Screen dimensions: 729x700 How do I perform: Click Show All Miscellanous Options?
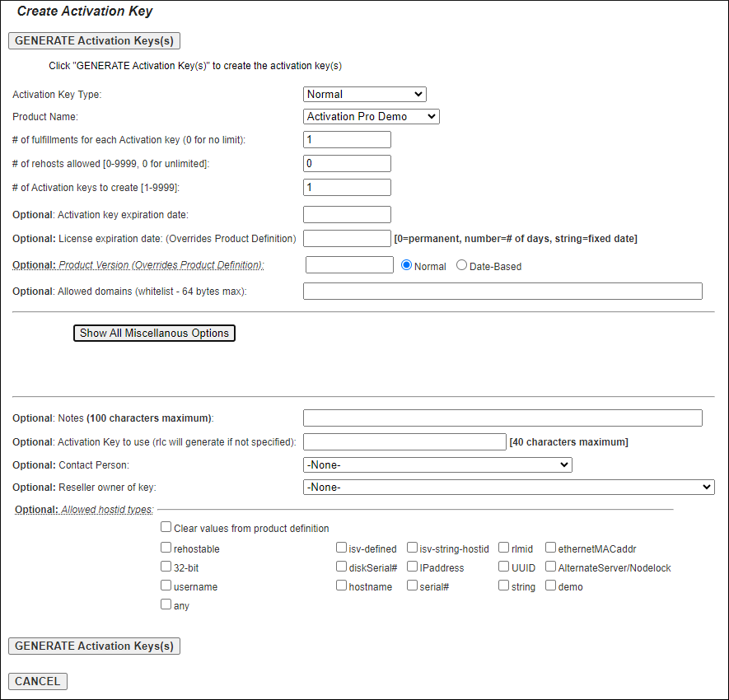(154, 333)
